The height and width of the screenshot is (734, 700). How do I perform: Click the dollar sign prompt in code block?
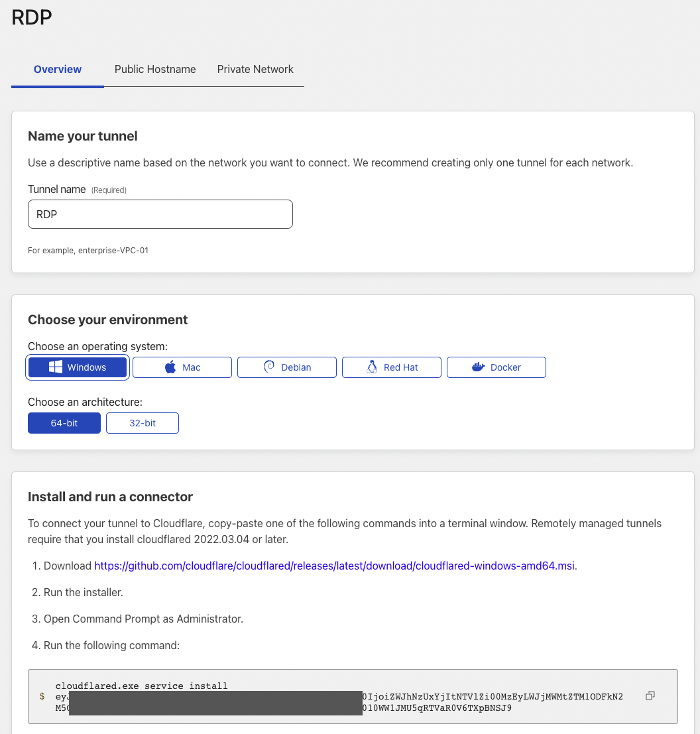coord(42,696)
